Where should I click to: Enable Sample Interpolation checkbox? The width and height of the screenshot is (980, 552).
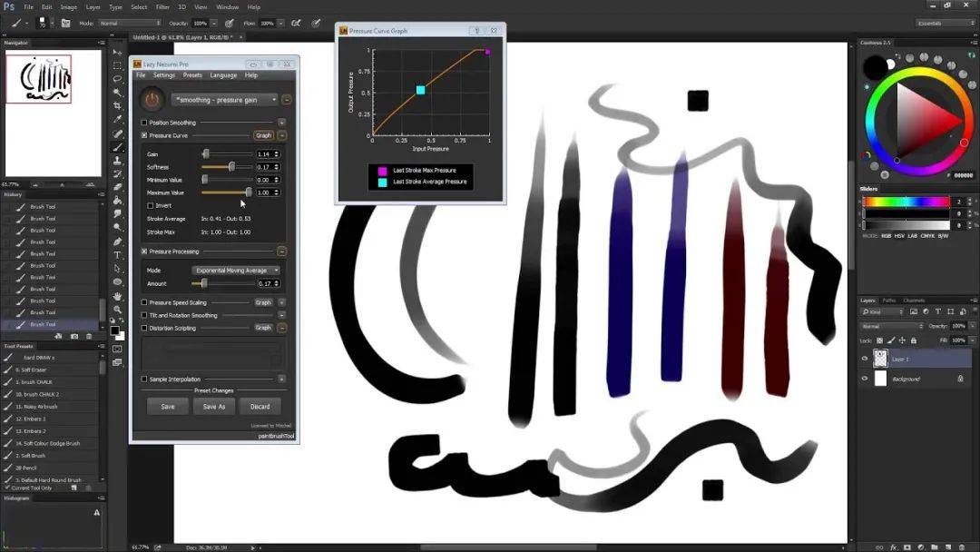144,379
